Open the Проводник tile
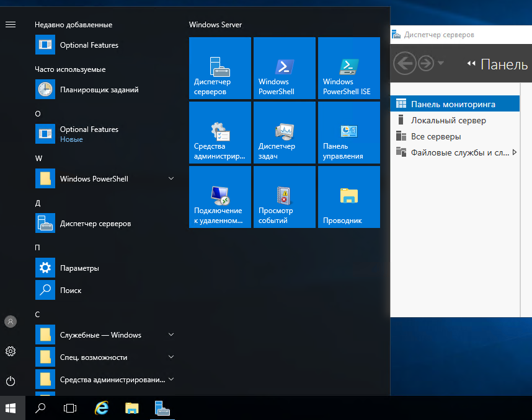This screenshot has width=532, height=420. 349,197
